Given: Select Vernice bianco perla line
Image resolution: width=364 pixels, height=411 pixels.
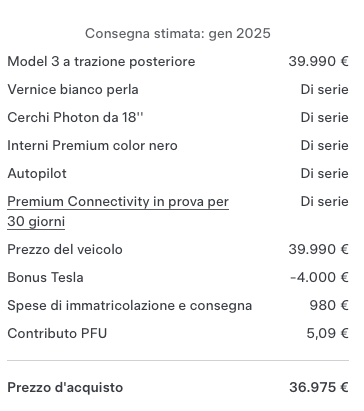Looking at the screenshot, I should (x=178, y=90).
